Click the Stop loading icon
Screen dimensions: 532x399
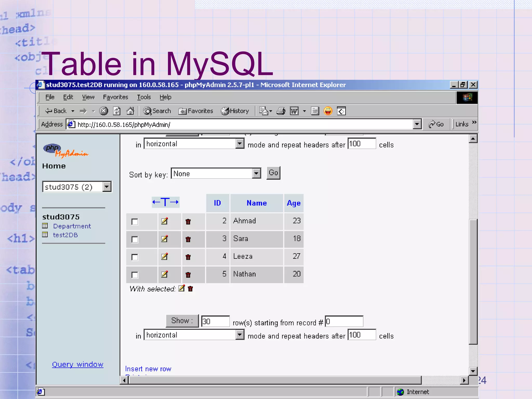coord(104,111)
